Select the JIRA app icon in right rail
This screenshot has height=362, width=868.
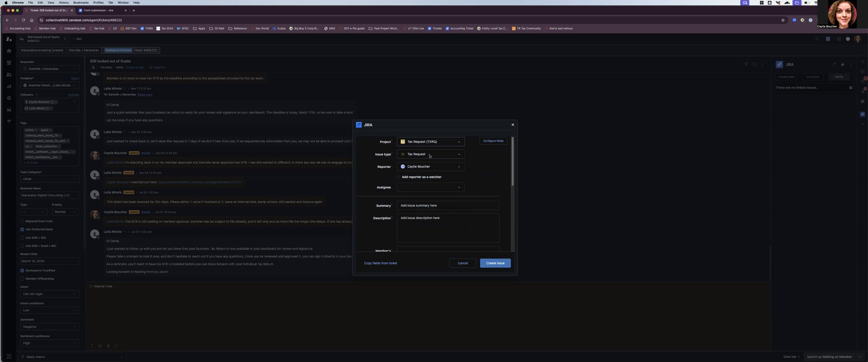(x=863, y=114)
